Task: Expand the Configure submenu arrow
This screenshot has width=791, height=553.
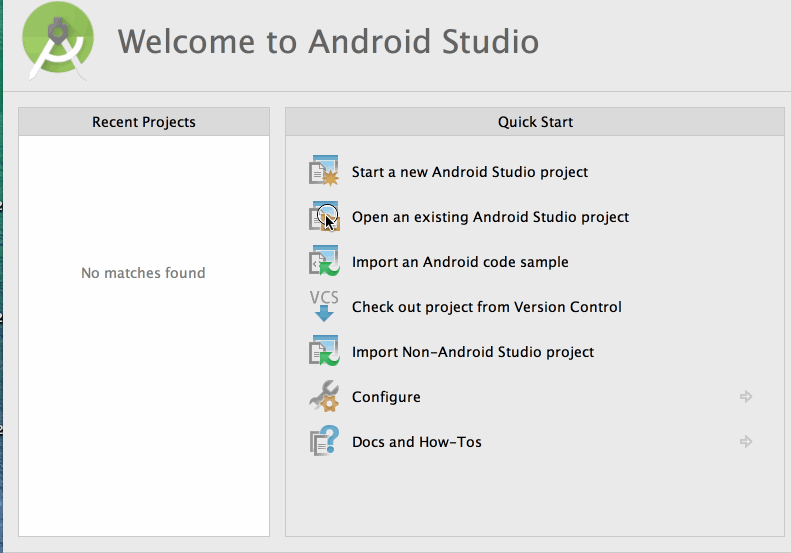Action: point(745,397)
